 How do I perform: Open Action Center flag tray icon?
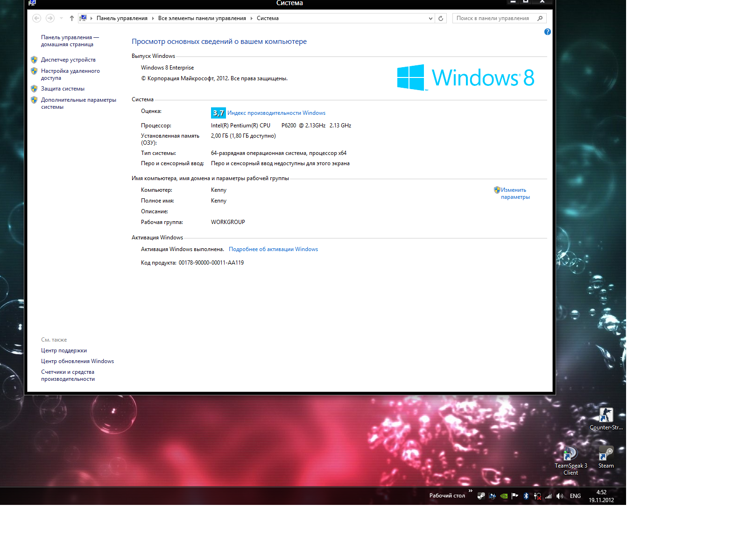[x=515, y=496]
